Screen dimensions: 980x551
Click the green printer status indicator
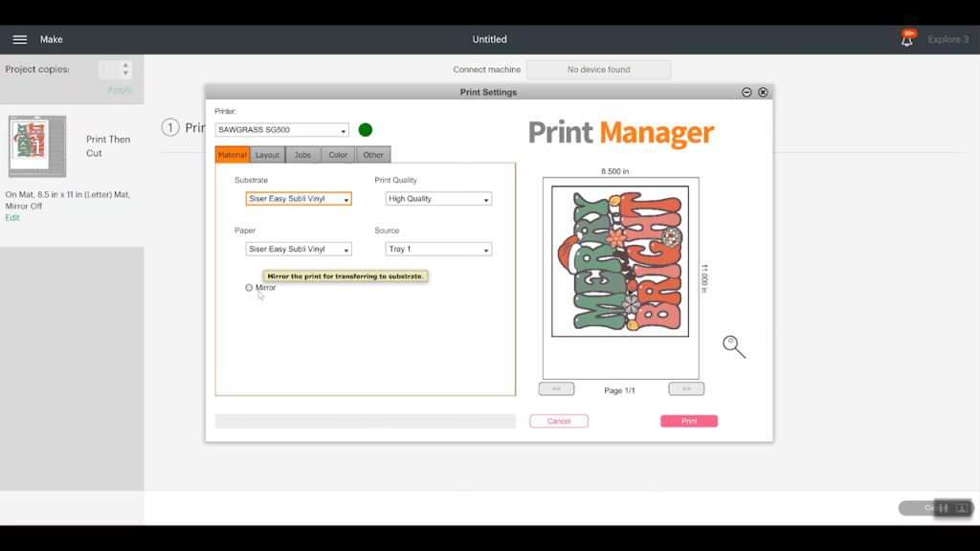pos(365,130)
